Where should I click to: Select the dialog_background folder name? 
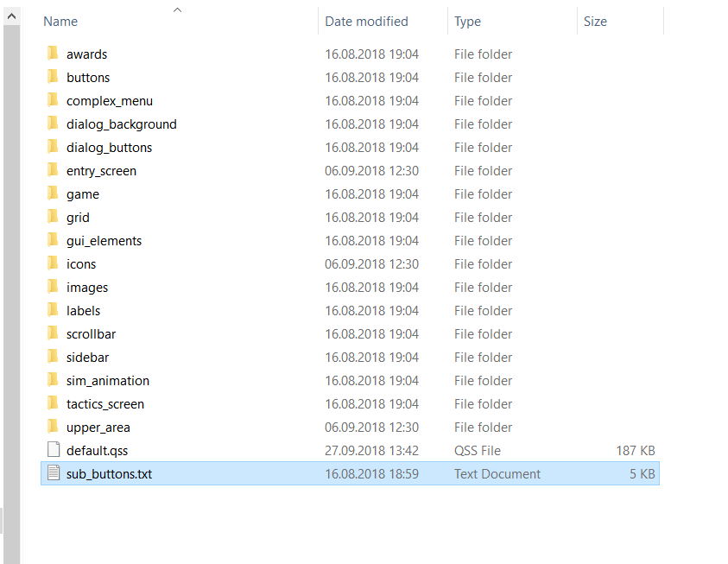121,124
